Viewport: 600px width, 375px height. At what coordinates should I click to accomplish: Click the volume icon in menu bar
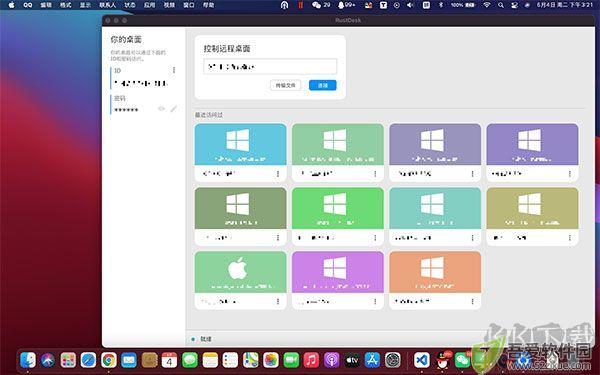tap(410, 5)
